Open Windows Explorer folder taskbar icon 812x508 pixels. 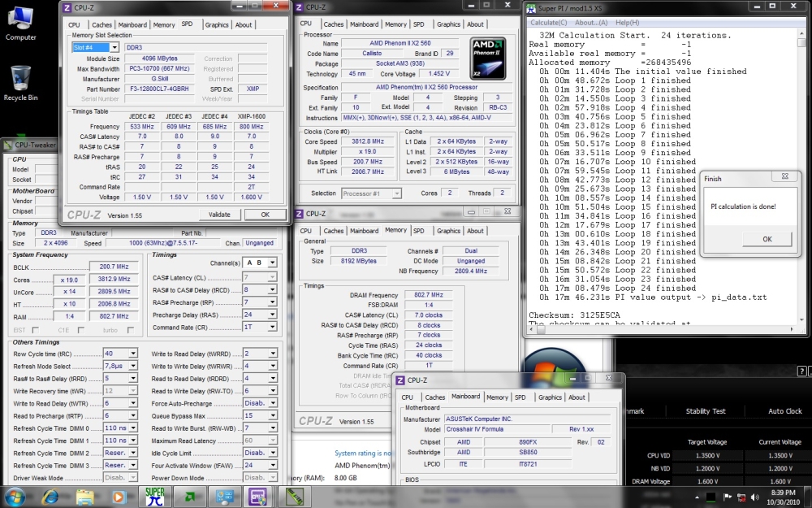click(x=85, y=497)
